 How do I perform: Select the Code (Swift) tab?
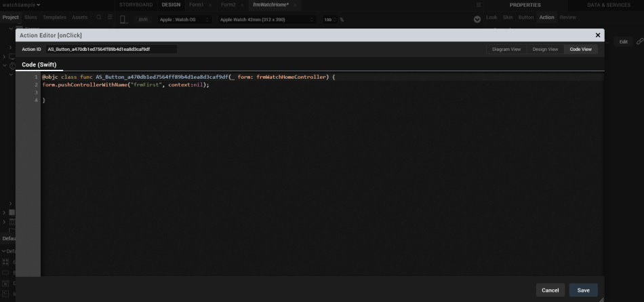pyautogui.click(x=39, y=65)
